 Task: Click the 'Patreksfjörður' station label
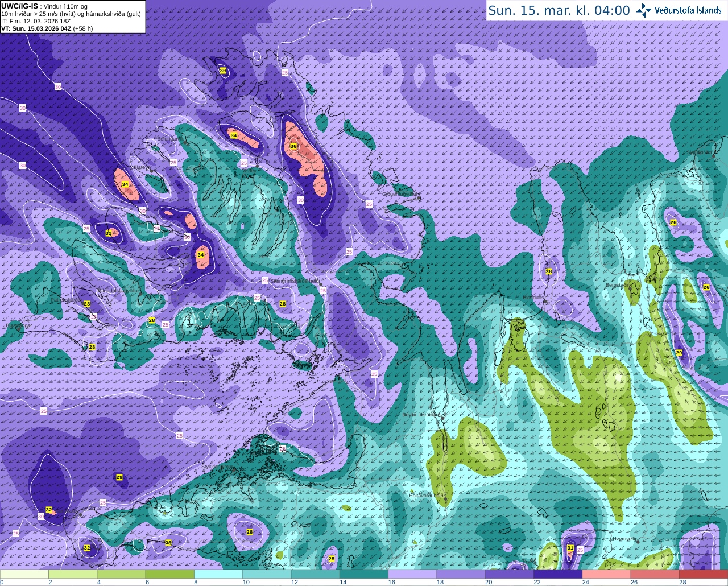(x=66, y=299)
